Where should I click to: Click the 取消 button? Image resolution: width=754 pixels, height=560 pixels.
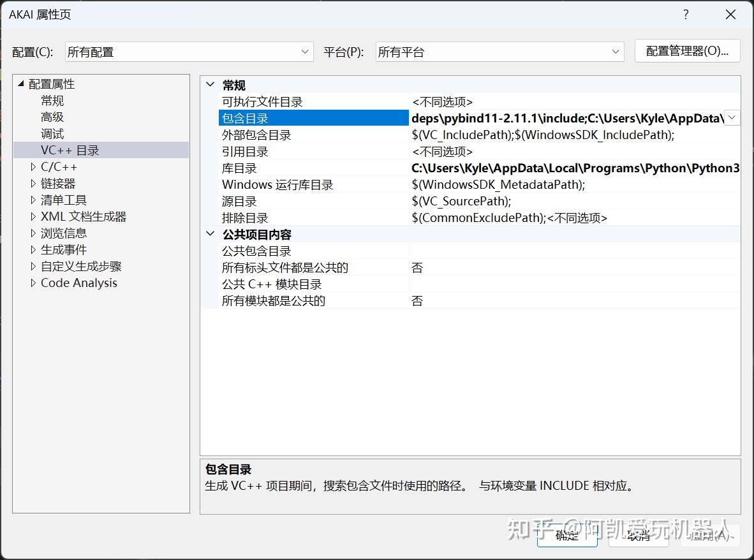click(x=638, y=536)
